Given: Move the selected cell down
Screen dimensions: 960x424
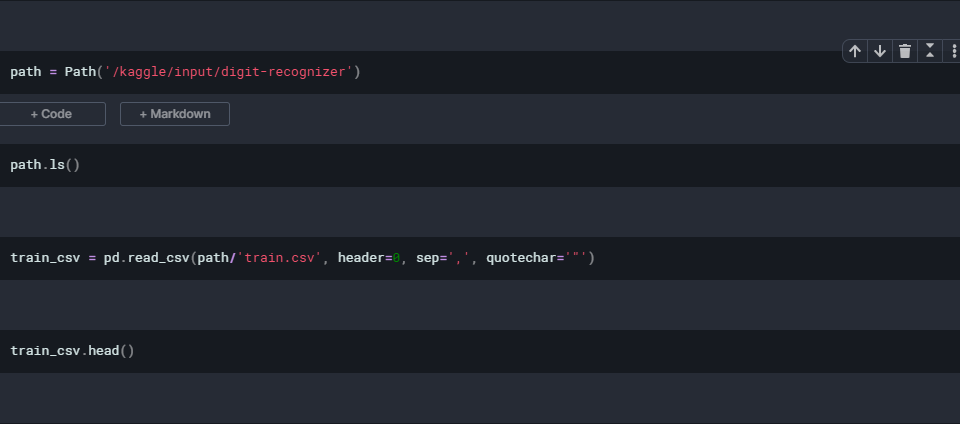Looking at the screenshot, I should coord(880,51).
